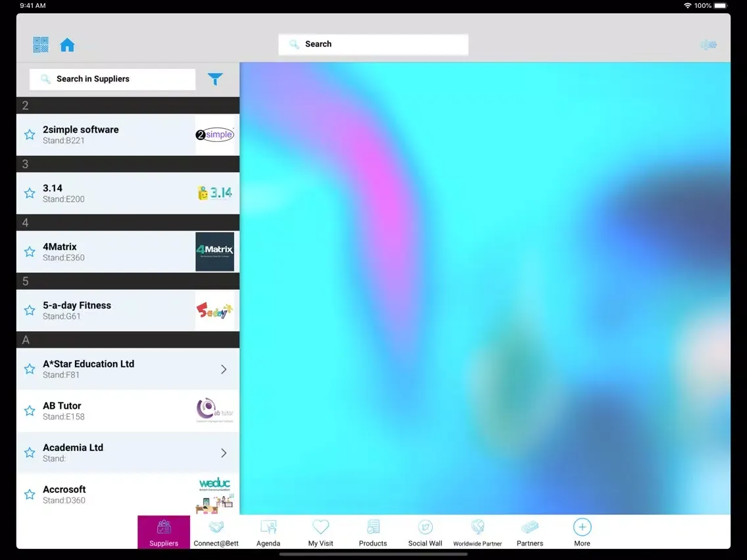
Task: Click the Stand:E200 label
Action: click(x=63, y=199)
